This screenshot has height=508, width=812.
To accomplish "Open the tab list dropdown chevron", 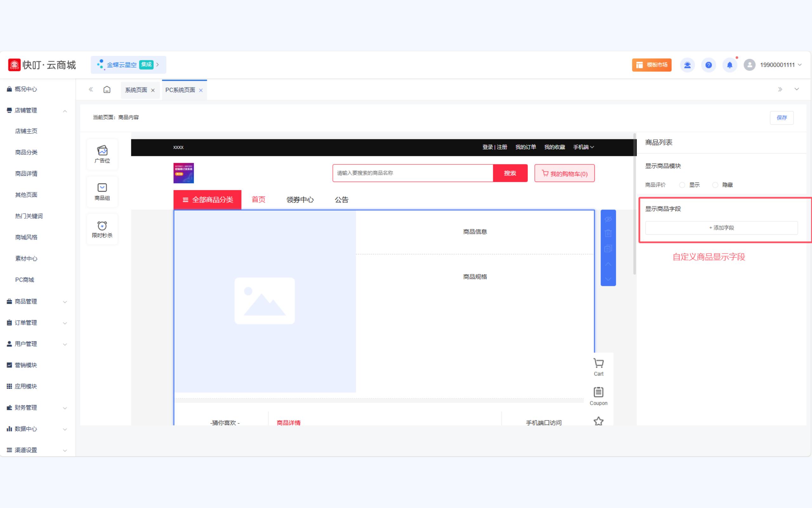I will (x=796, y=89).
